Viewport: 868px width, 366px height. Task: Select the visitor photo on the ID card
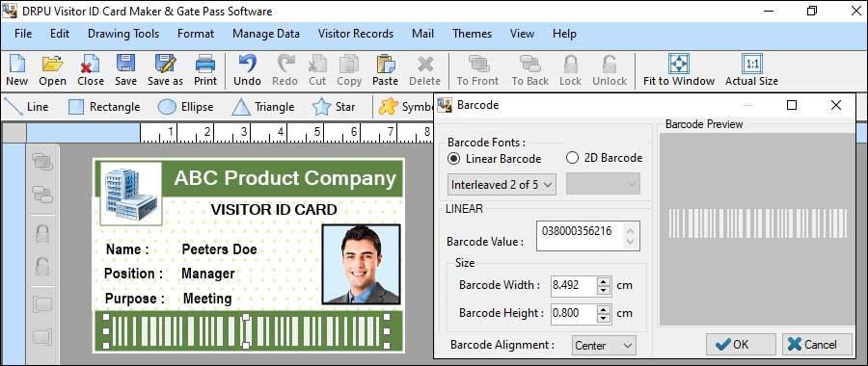[x=361, y=264]
